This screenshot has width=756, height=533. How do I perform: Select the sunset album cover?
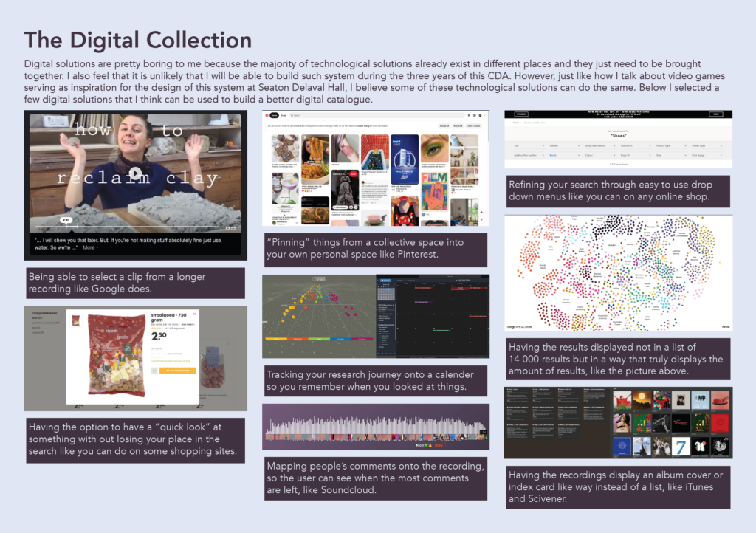coord(642,400)
